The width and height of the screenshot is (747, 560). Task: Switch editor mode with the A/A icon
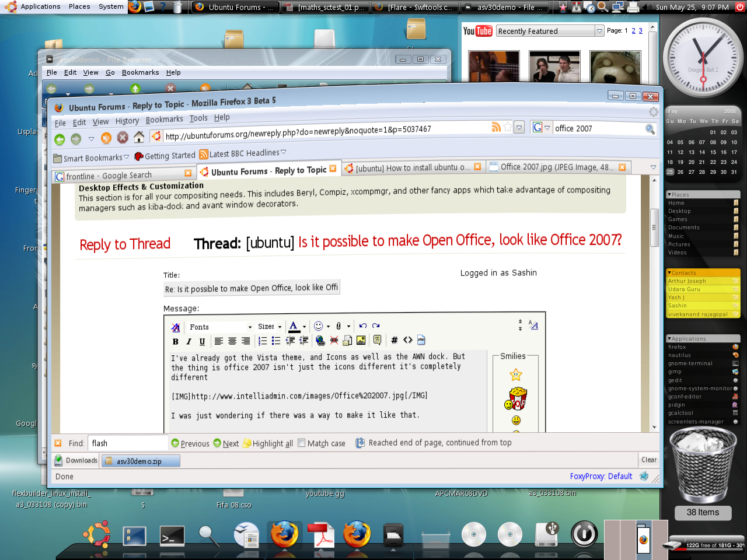coord(533,324)
